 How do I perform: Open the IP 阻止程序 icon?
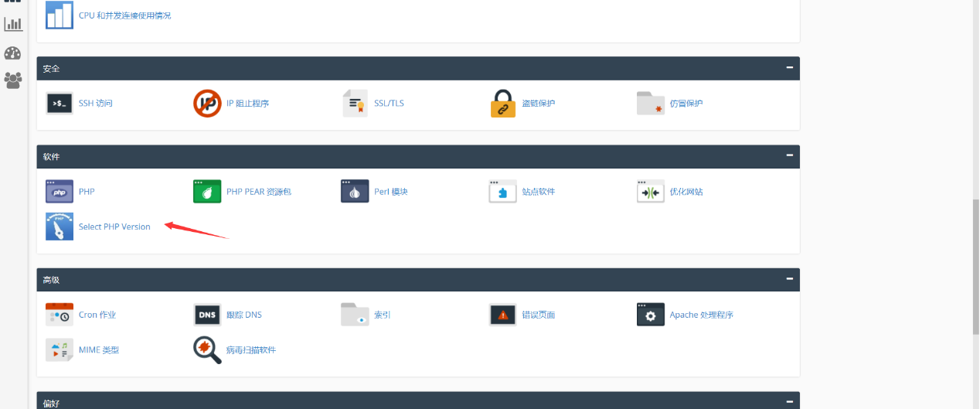point(207,103)
